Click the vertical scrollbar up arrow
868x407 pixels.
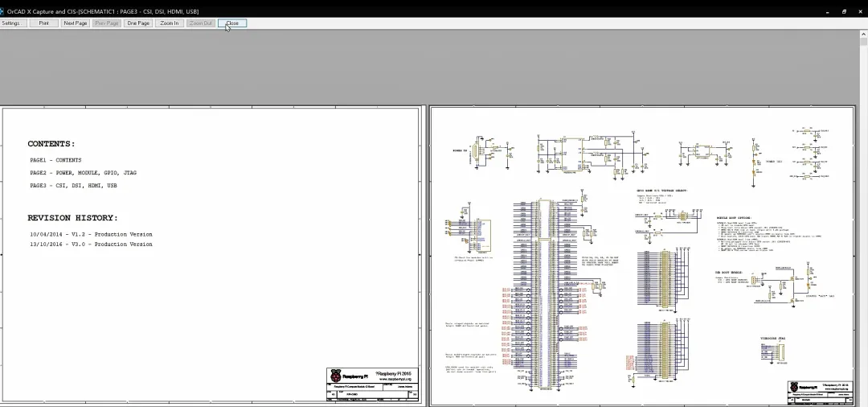pos(863,34)
